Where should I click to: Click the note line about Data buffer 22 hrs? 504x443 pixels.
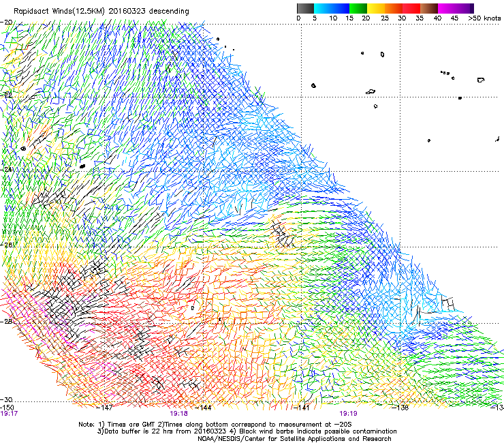(x=247, y=431)
